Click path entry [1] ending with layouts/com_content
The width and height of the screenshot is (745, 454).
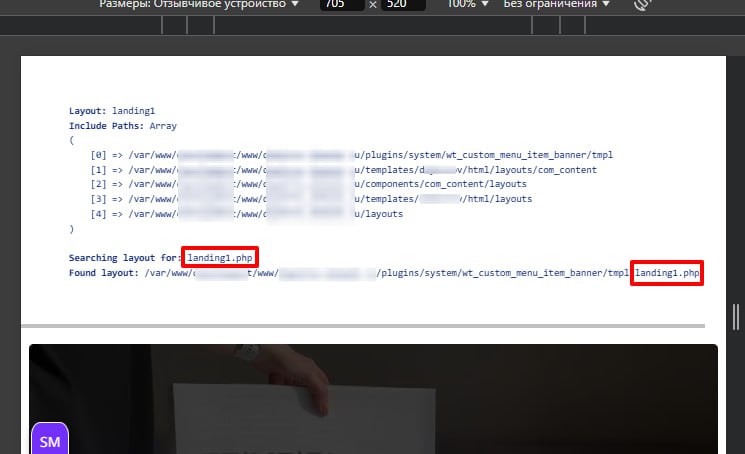pos(344,170)
